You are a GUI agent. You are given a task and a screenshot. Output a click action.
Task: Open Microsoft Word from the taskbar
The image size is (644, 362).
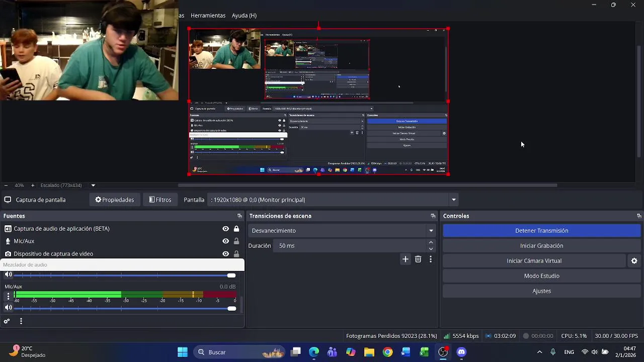(x=406, y=352)
